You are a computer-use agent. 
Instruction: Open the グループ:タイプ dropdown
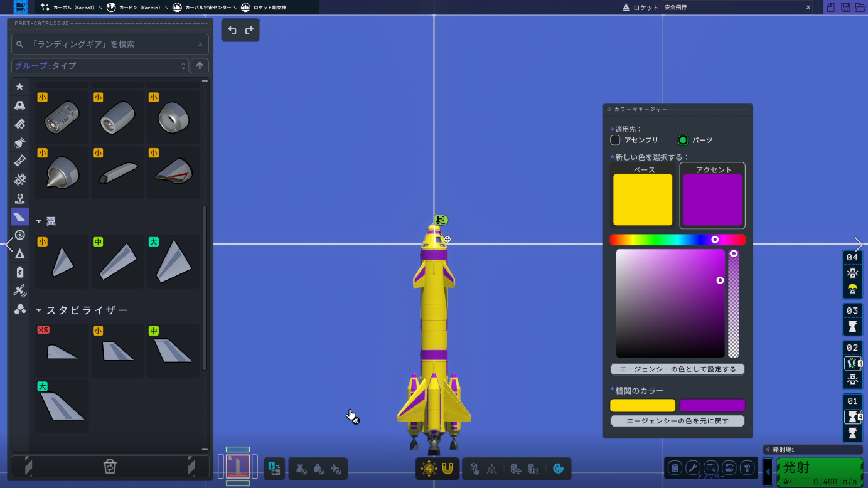100,66
